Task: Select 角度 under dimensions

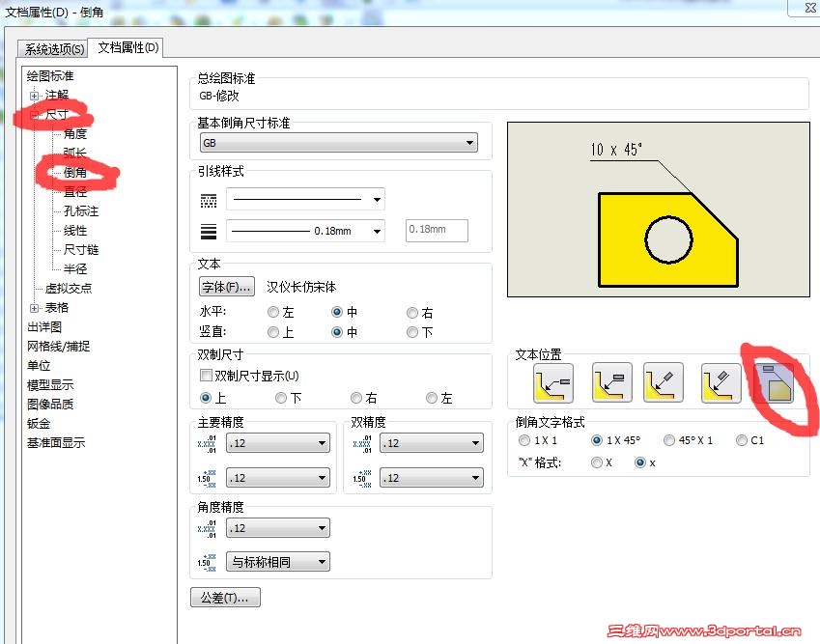Action: (75, 134)
